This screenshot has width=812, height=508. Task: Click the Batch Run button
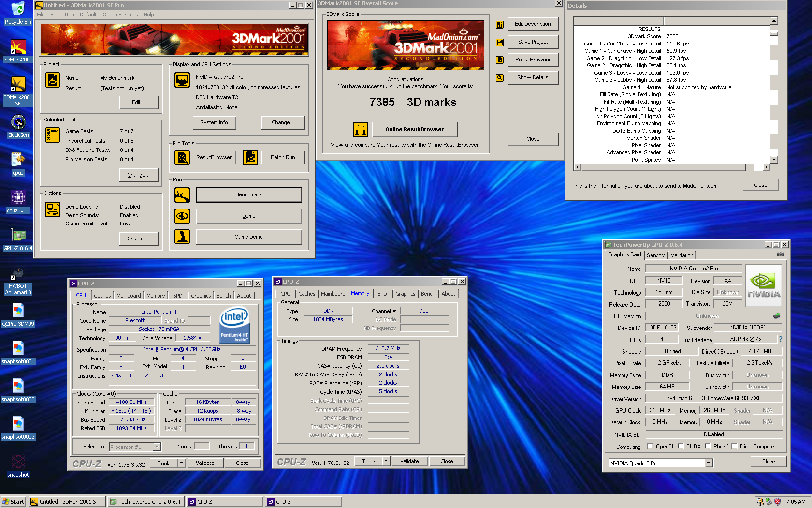[x=283, y=157]
